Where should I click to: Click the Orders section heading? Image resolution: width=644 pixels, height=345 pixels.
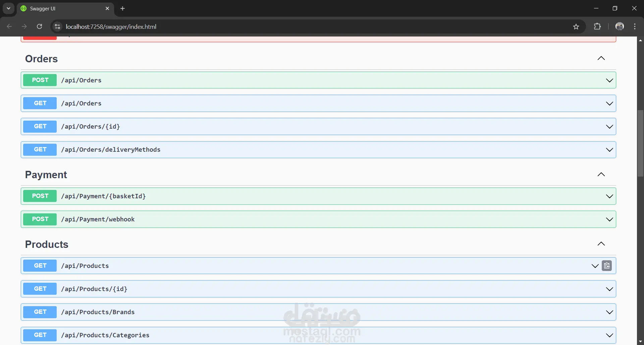(41, 59)
